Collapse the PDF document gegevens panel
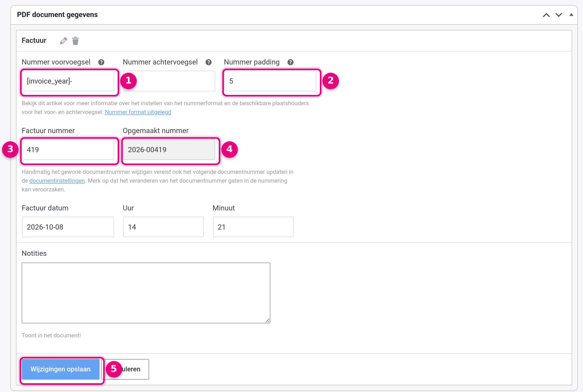Screen dimensions: 583x392 click(571, 15)
